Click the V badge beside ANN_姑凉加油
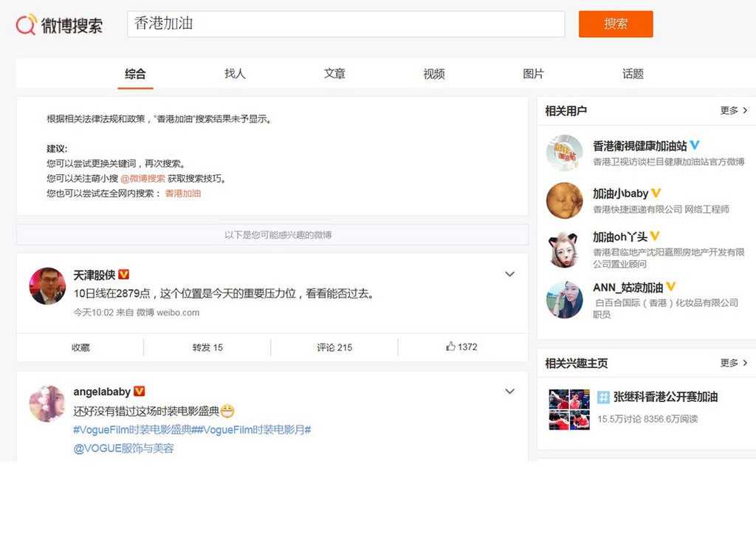Image resolution: width=756 pixels, height=549 pixels. click(x=670, y=287)
